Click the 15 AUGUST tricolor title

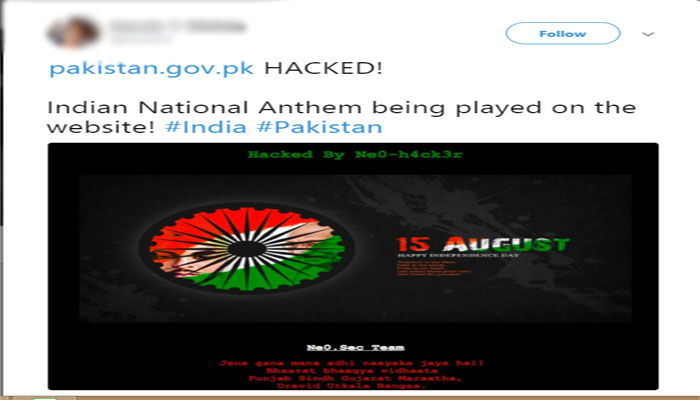483,244
